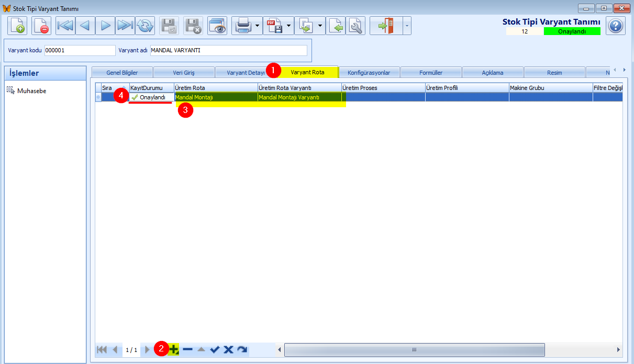Viewport: 634px width, 364px height.
Task: Select the Onaylandı cell in the grid row
Action: click(x=151, y=97)
